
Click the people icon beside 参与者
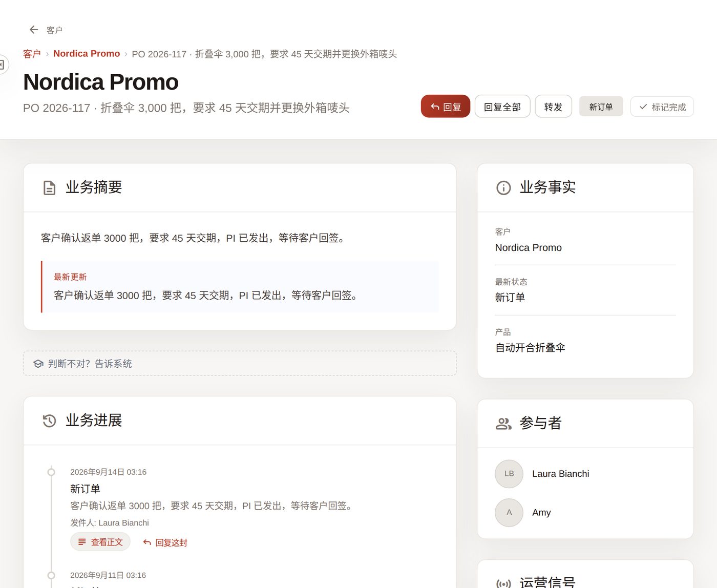pos(503,424)
